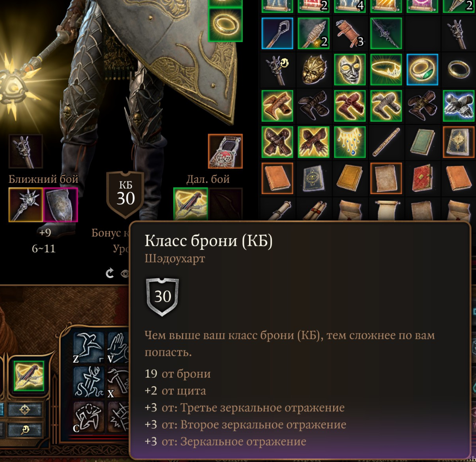Click the hotbar crossbow weapon icon
Screen dimensions: 476x462
pyautogui.click(x=29, y=376)
